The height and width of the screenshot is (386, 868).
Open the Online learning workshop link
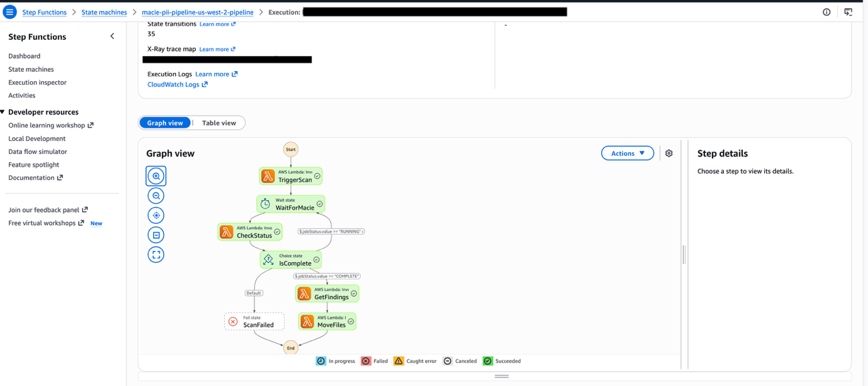click(x=50, y=125)
